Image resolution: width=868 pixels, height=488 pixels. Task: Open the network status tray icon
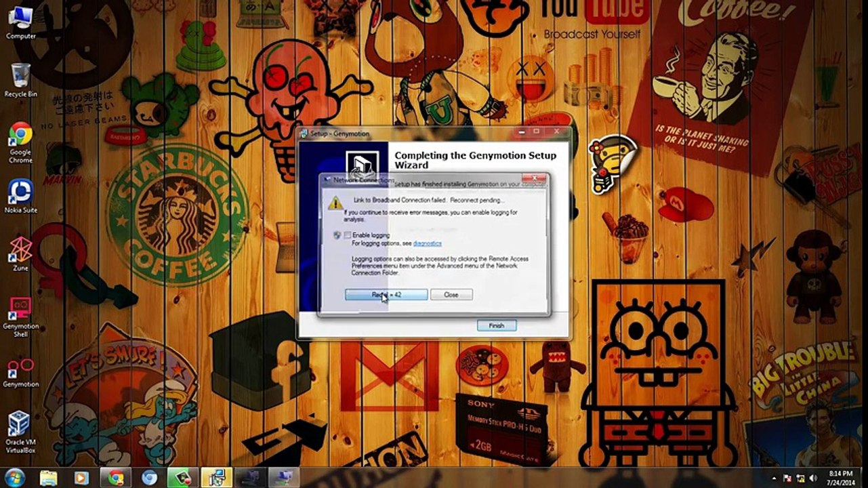(800, 478)
